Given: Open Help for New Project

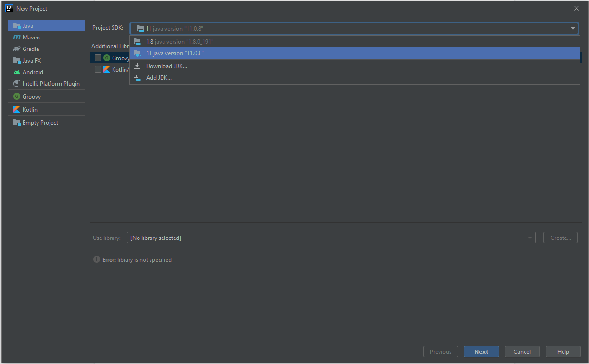Looking at the screenshot, I should [563, 351].
